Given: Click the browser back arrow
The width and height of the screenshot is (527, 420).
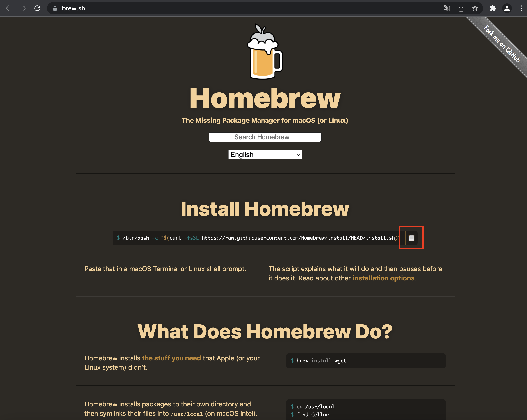Looking at the screenshot, I should (x=9, y=8).
